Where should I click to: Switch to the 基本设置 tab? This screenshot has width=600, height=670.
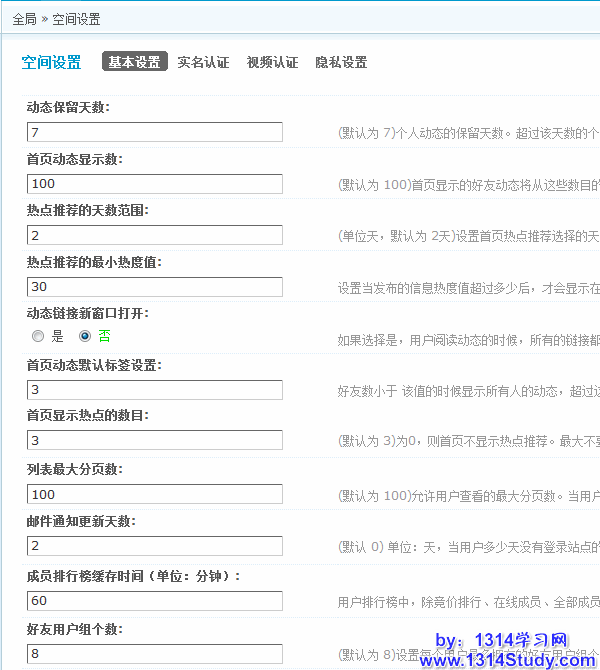(x=135, y=62)
